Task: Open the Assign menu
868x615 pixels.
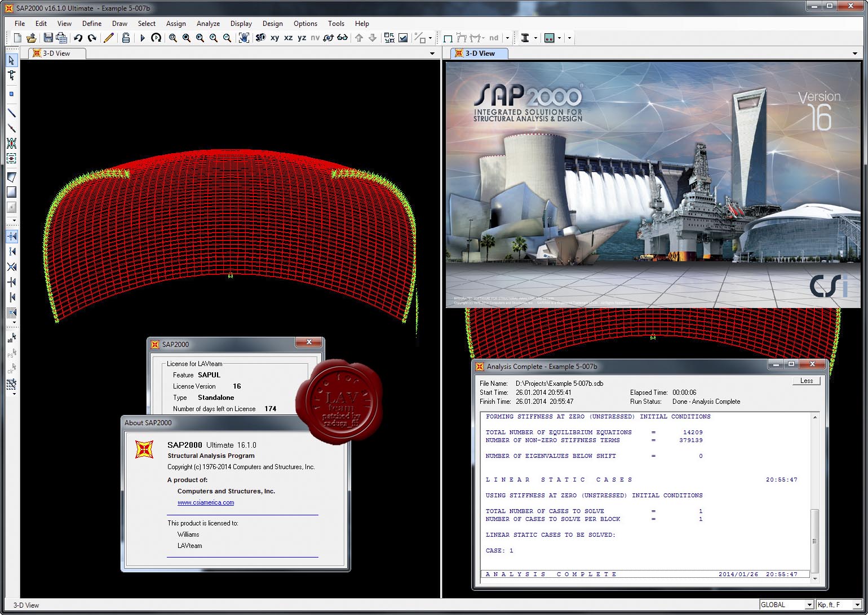Action: (176, 24)
